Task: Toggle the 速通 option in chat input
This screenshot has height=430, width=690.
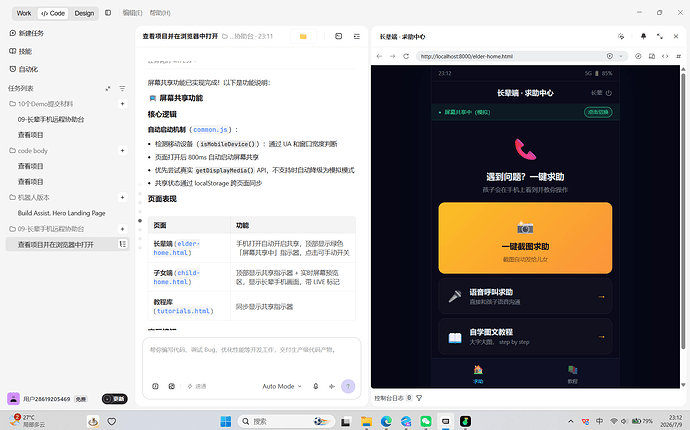Action: 197,386
